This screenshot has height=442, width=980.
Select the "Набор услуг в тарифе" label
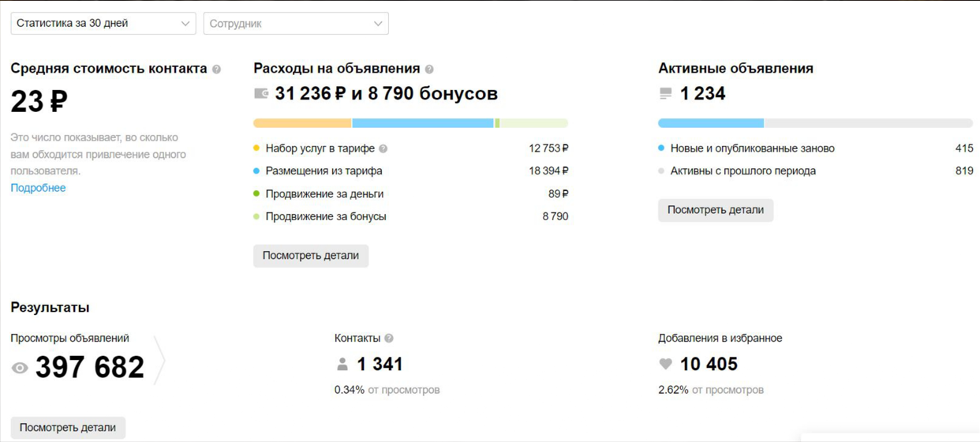[x=320, y=148]
